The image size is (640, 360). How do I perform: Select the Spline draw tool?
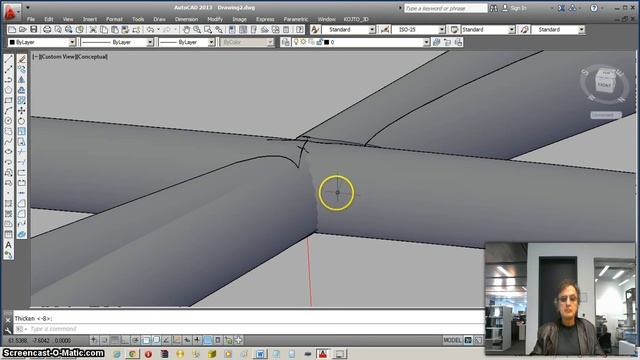click(9, 142)
